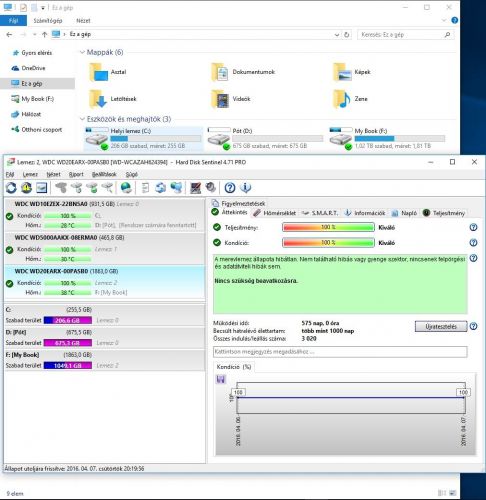Open Nézet ribbon tab in Explorer
This screenshot has width=486, height=500.
point(83,21)
